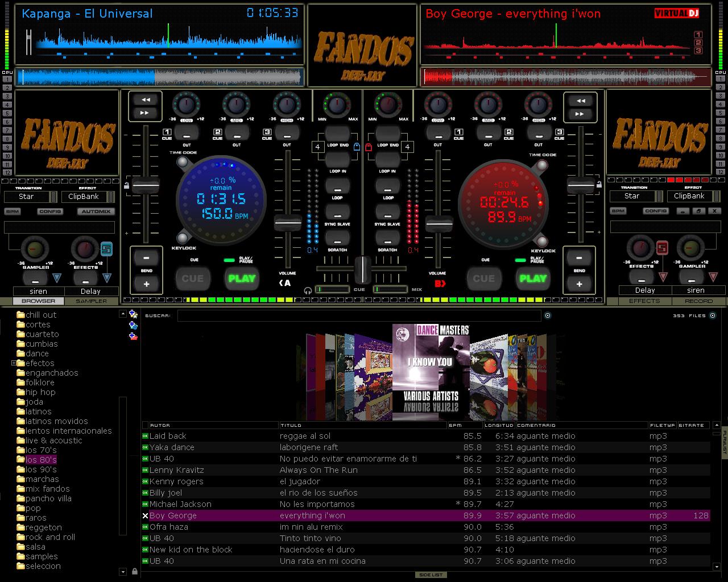Click deck A volume fader handle
728x582 pixels.
287,223
